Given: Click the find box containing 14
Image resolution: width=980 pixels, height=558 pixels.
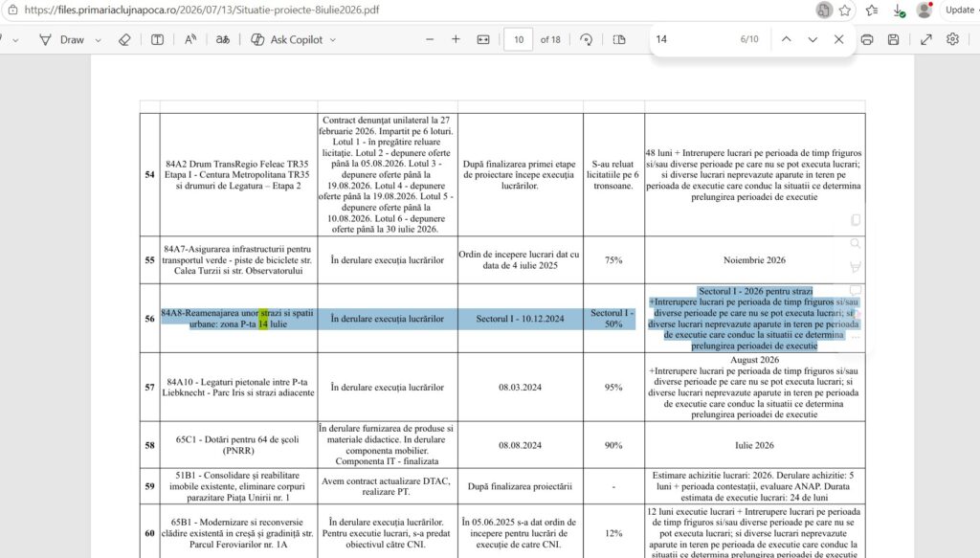Looking at the screenshot, I should coord(694,39).
